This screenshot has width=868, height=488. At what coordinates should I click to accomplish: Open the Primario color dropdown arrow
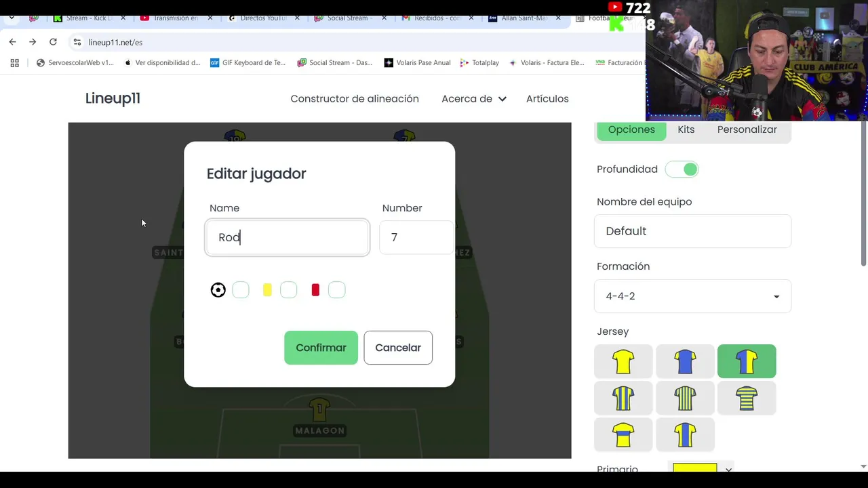(728, 469)
